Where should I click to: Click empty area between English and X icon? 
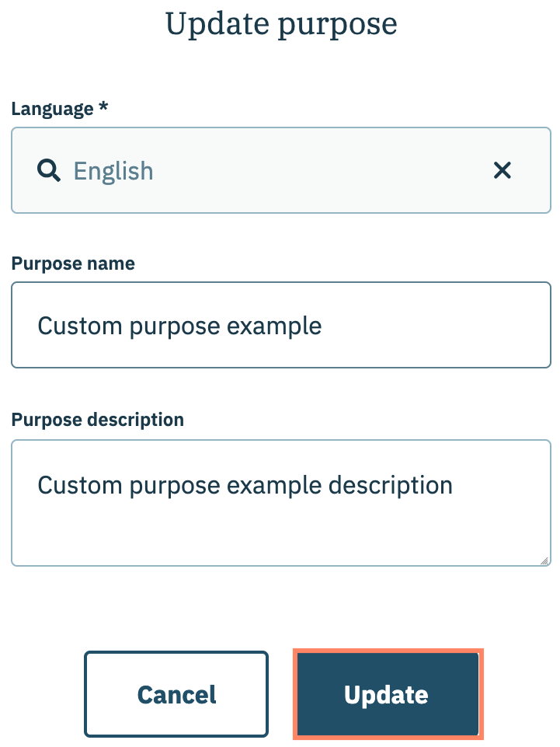click(326, 171)
